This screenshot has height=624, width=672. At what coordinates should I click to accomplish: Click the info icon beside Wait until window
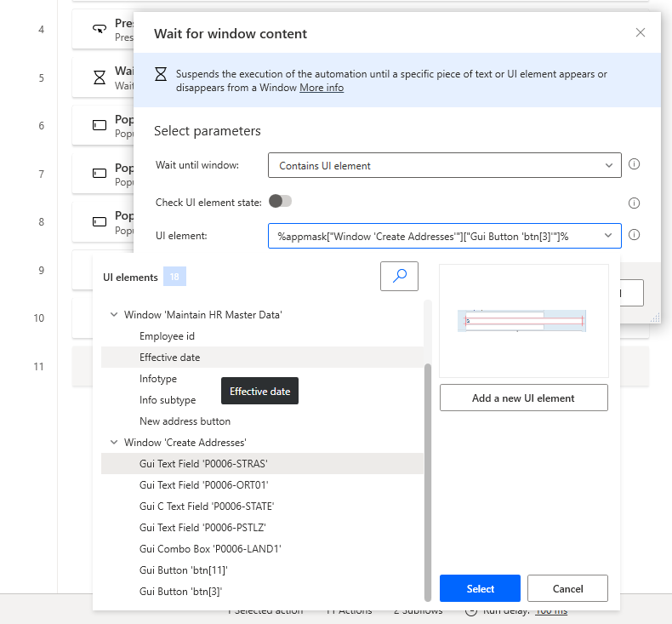634,164
